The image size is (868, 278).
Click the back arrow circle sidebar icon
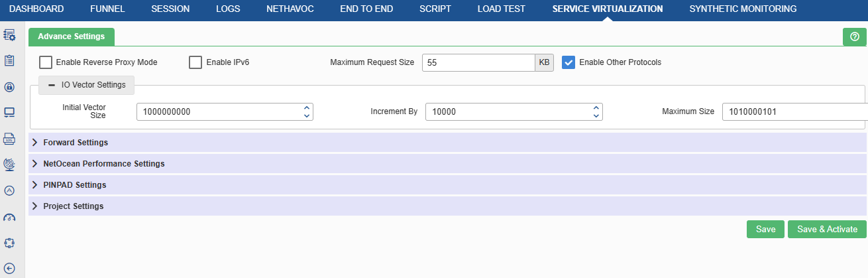tap(10, 268)
